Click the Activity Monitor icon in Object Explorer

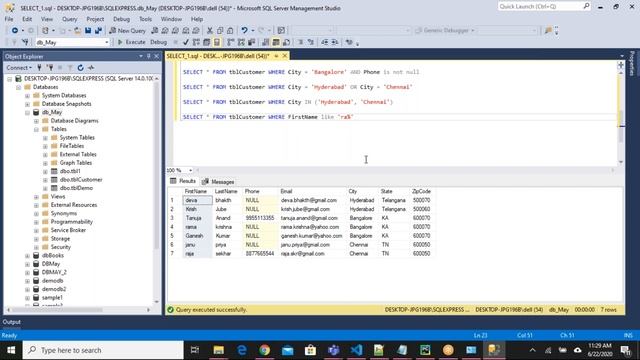(x=91, y=68)
